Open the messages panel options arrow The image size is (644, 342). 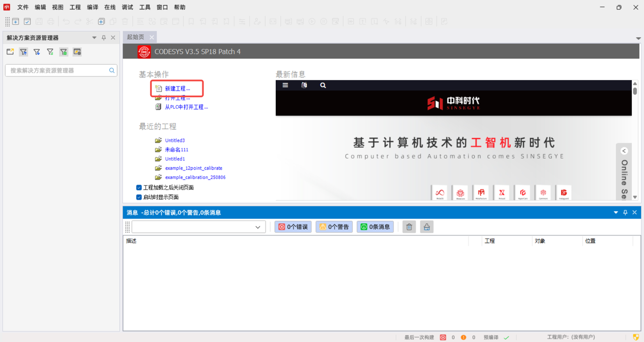tap(616, 213)
